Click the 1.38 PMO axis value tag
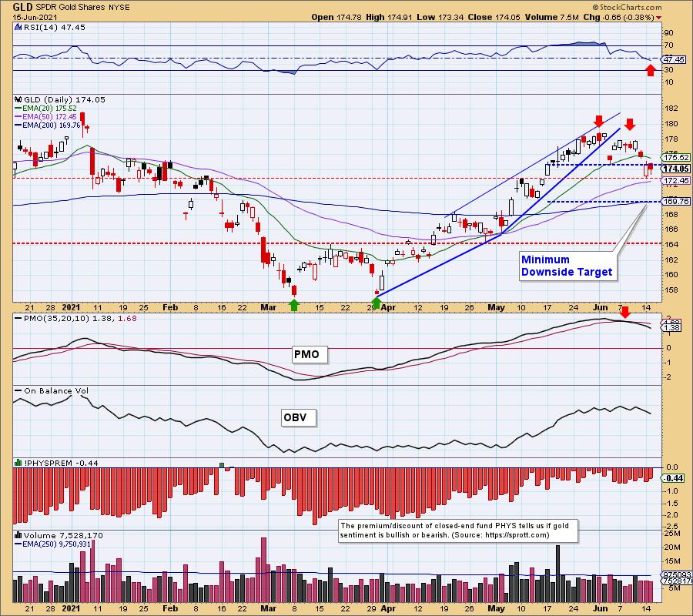The width and height of the screenshot is (693, 616). (x=672, y=328)
